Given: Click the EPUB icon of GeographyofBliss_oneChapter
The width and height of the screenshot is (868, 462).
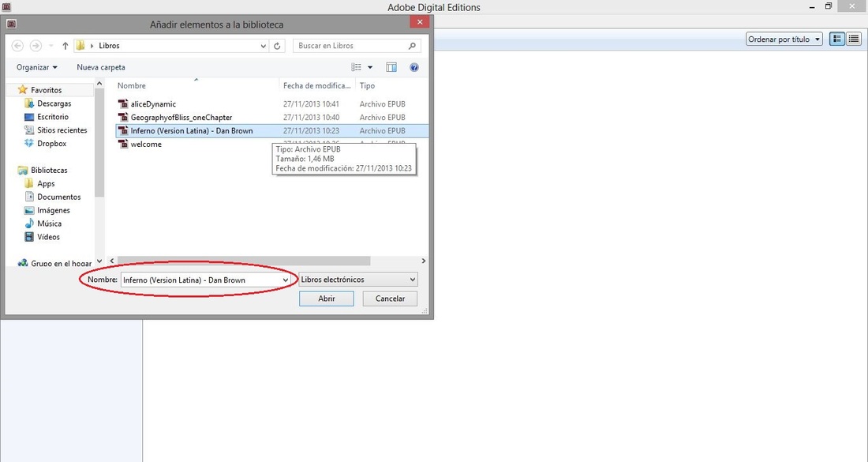Looking at the screenshot, I should coord(123,117).
